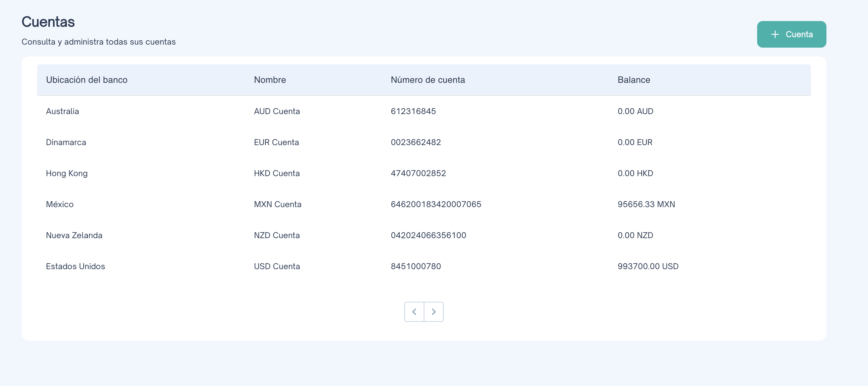Go to previous page with left chevron
The width and height of the screenshot is (868, 386).
point(414,312)
